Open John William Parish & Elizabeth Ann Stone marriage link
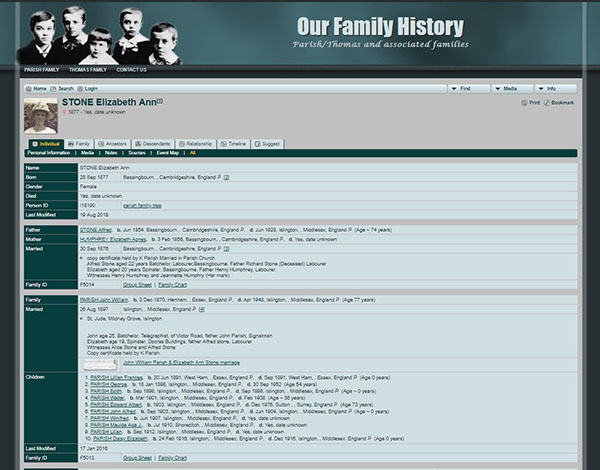Image resolution: width=600 pixels, height=470 pixels. 181,362
